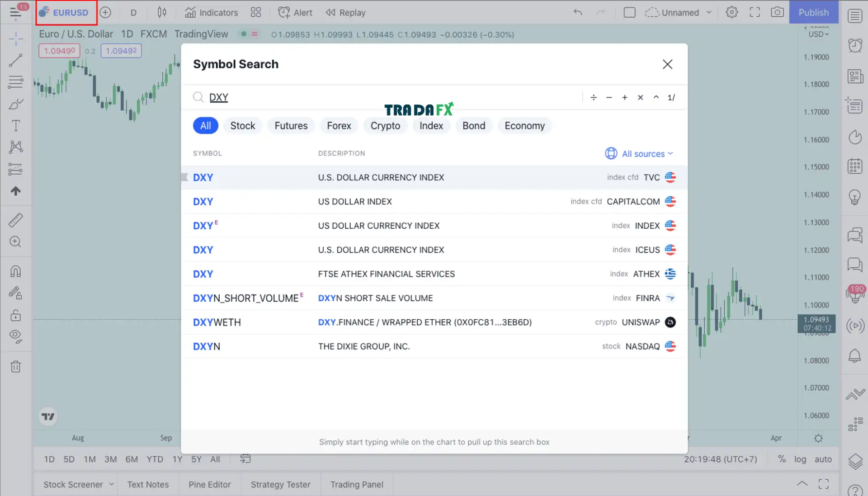The image size is (868, 496).
Task: Click the magnet mode icon
Action: [16, 271]
